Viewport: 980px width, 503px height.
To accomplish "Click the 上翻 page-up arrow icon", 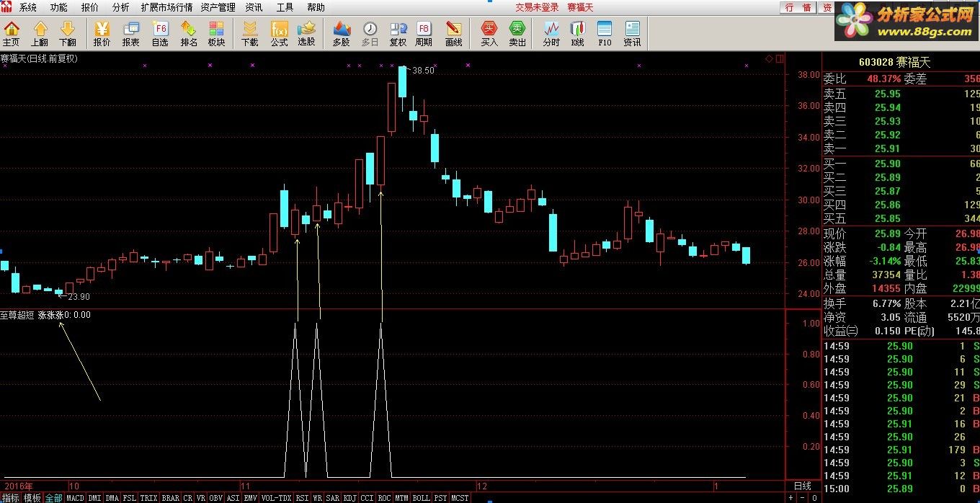I will [x=40, y=34].
